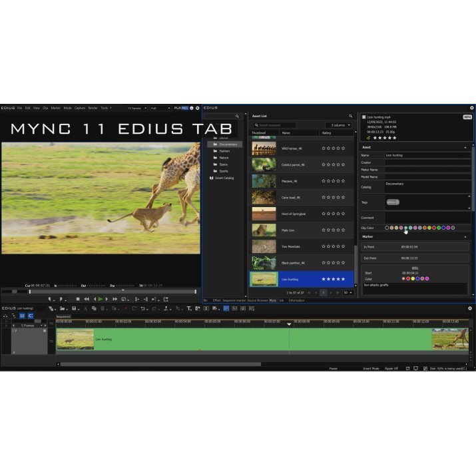The height and width of the screenshot is (476, 476).
Task: Click the Lion hunting clip on the timeline
Action: (262, 339)
